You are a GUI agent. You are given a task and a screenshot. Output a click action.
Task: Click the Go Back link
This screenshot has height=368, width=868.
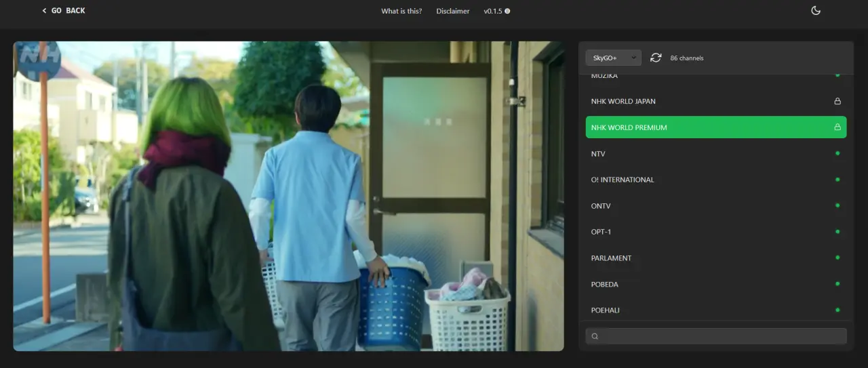(x=64, y=11)
